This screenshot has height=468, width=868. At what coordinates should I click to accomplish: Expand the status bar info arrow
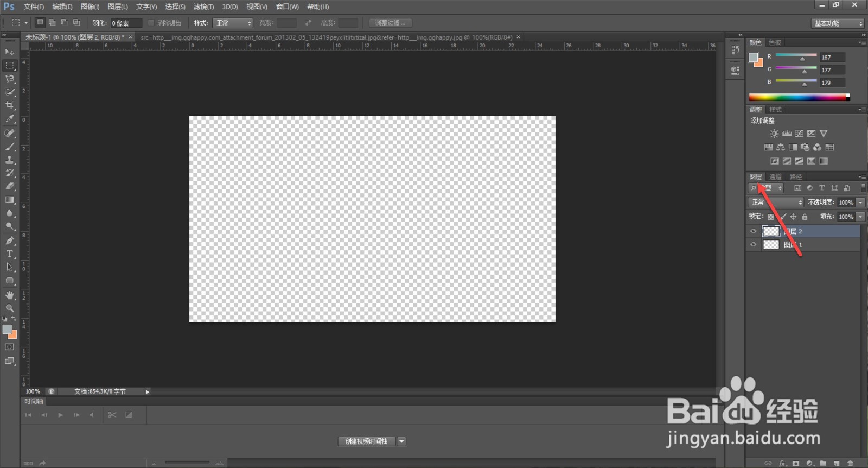tap(147, 391)
